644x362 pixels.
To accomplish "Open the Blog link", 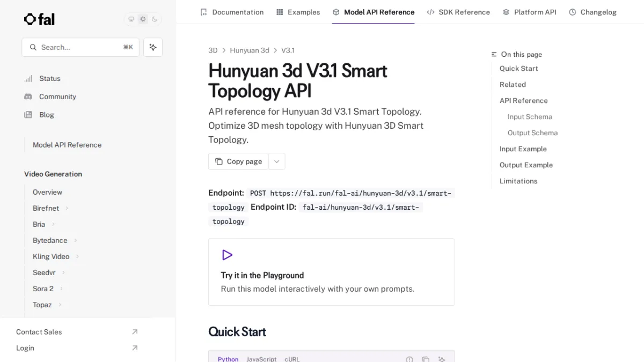I will click(x=47, y=115).
